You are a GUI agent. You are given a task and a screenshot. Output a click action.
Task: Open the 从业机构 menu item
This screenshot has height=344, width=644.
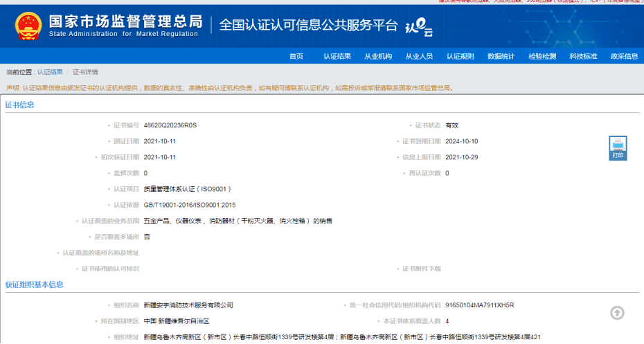coord(378,56)
